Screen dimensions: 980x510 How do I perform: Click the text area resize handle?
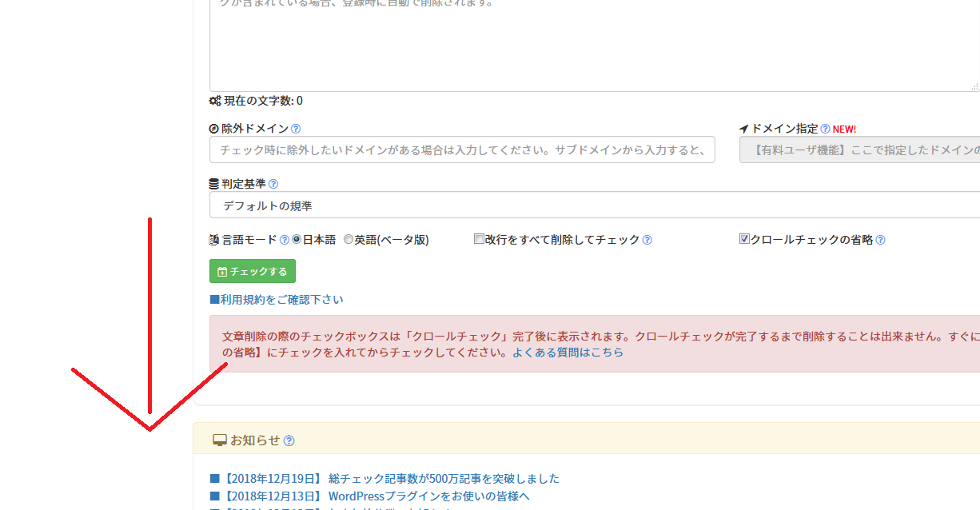point(974,86)
